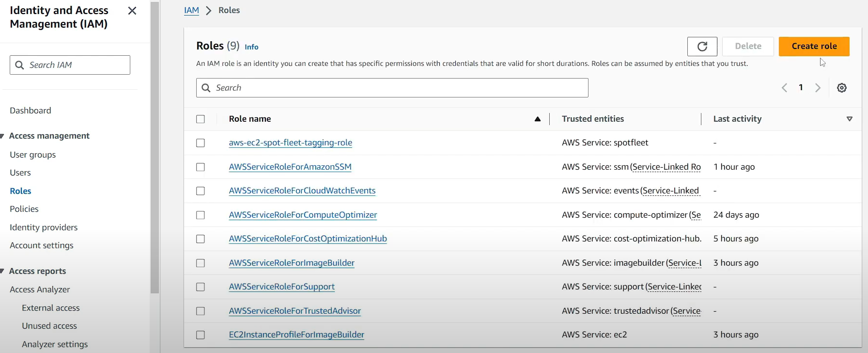Check the AWSServiceRoleForAmazonSSM row
The height and width of the screenshot is (353, 868).
(201, 167)
